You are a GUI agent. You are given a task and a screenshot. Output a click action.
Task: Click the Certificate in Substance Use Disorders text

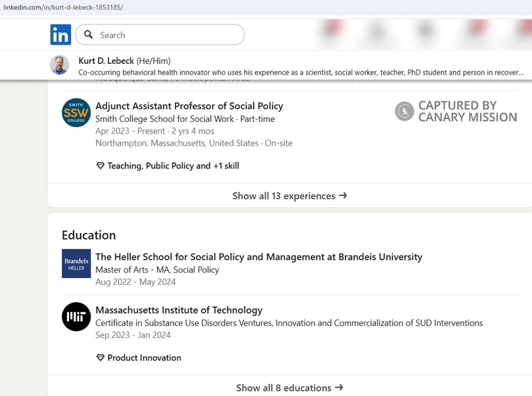click(x=289, y=323)
